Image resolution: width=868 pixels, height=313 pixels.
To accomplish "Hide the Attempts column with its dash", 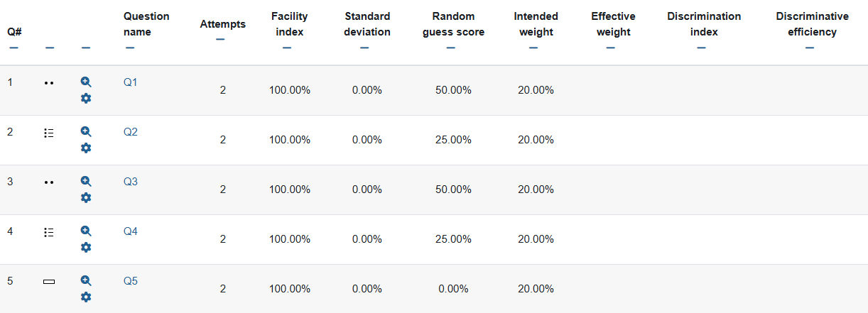I will click(220, 40).
